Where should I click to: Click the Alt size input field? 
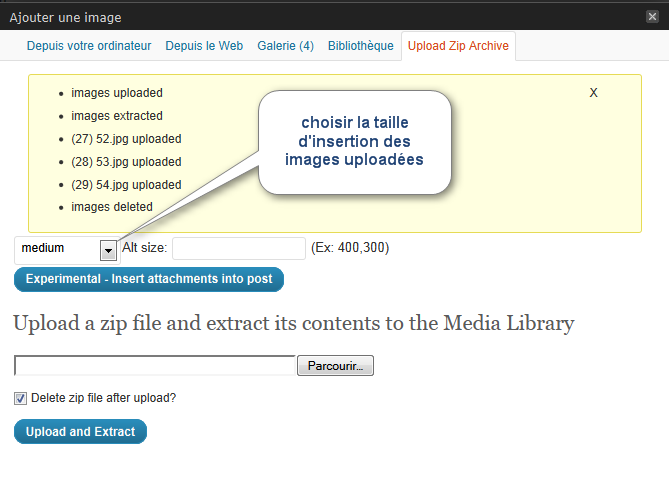click(239, 248)
